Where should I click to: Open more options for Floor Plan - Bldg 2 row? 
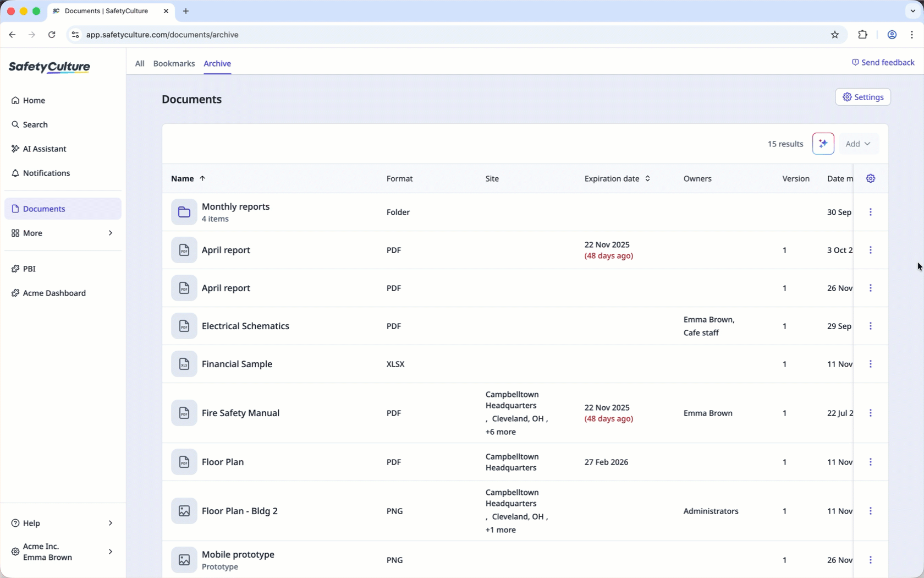point(871,511)
